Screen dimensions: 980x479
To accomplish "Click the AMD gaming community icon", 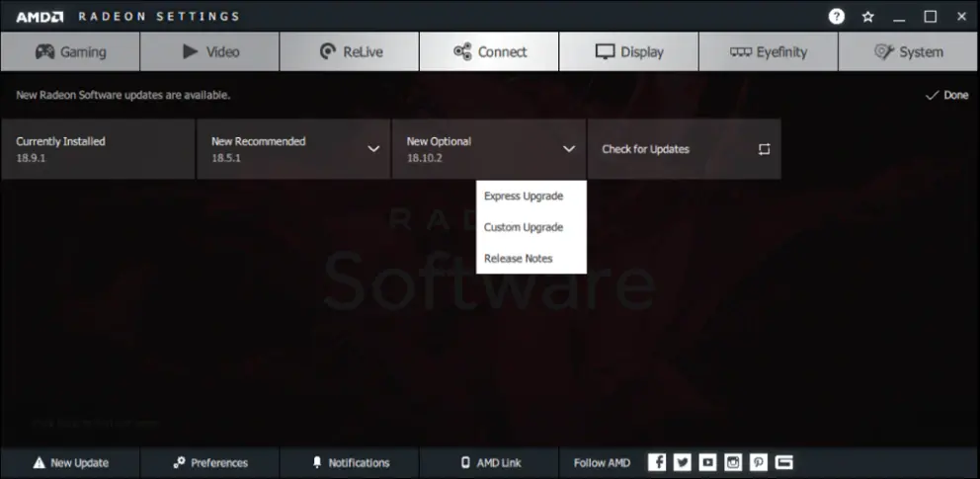I will [783, 462].
